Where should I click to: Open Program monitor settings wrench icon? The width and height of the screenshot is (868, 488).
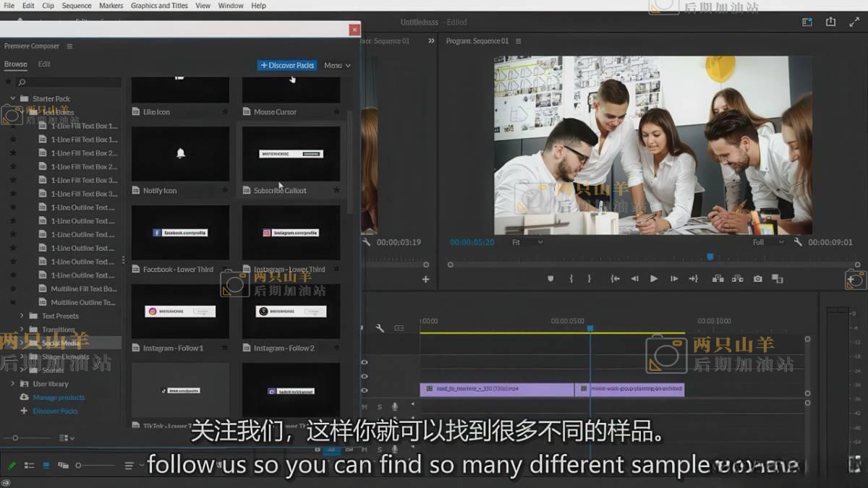pyautogui.click(x=798, y=242)
